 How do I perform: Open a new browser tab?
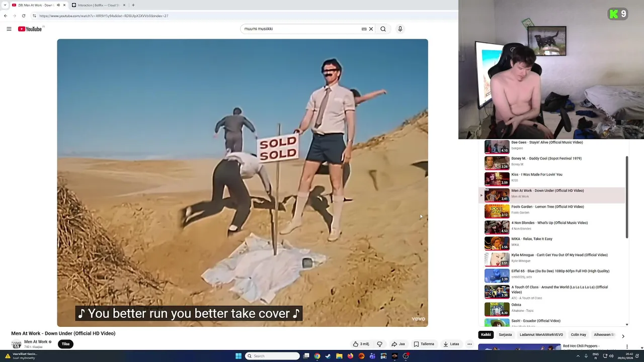133,5
